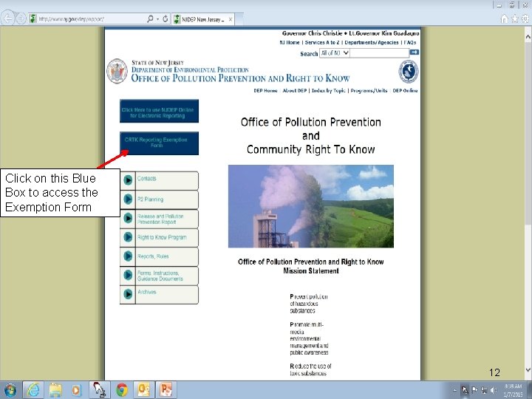The height and width of the screenshot is (399, 532).
Task: Open the browser home icon
Action: tap(504, 19)
